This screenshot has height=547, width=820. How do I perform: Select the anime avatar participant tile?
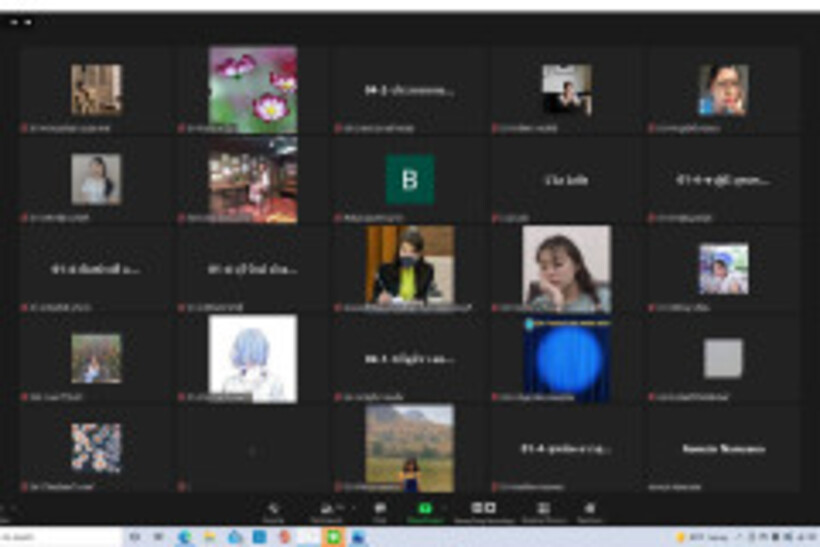click(x=252, y=358)
